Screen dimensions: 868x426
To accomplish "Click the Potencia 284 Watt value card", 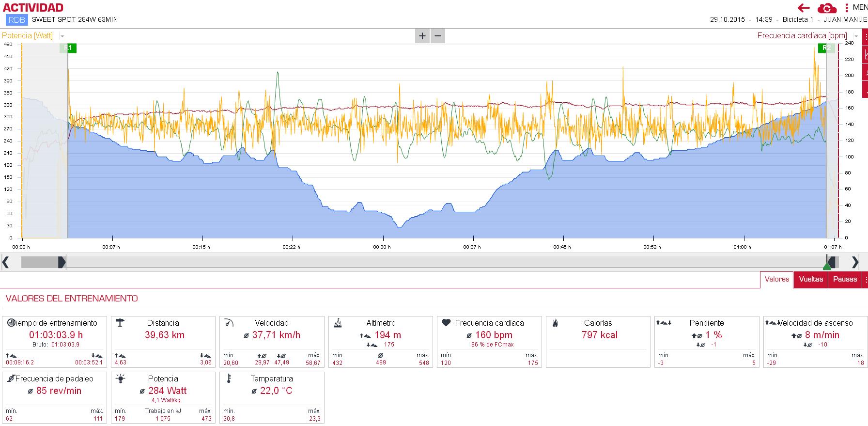I will click(x=163, y=397).
